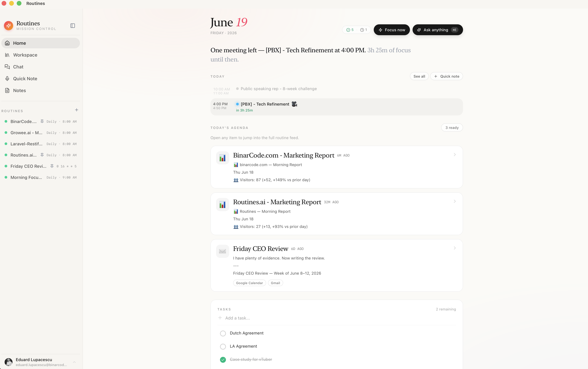
Task: Click the Home house icon
Action: click(x=7, y=43)
